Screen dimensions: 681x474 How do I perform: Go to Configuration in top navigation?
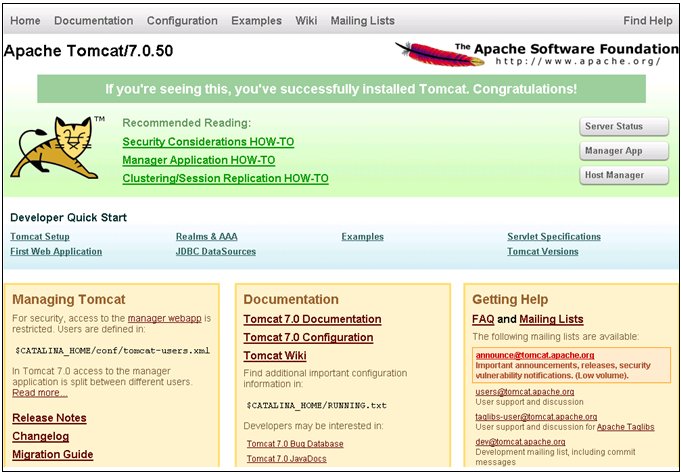tap(182, 21)
